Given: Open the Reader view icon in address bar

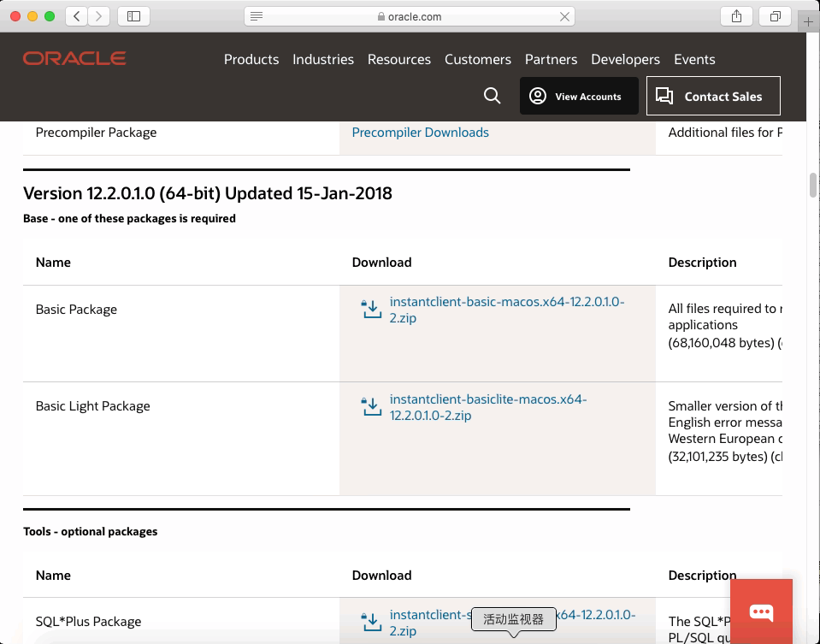Looking at the screenshot, I should pyautogui.click(x=257, y=16).
